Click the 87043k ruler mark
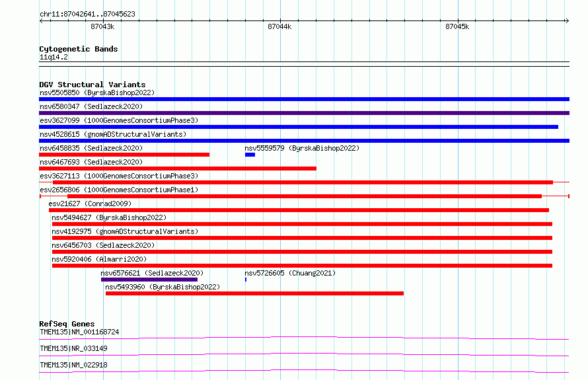 click(x=102, y=26)
